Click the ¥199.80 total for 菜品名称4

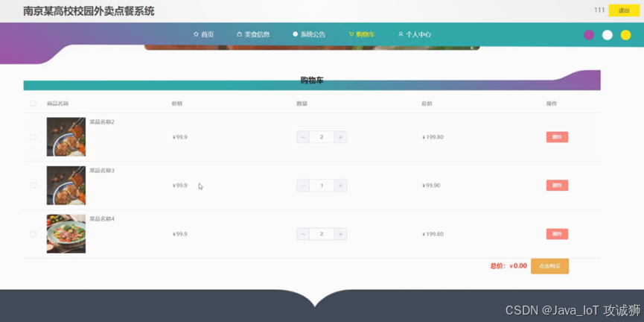coord(433,234)
